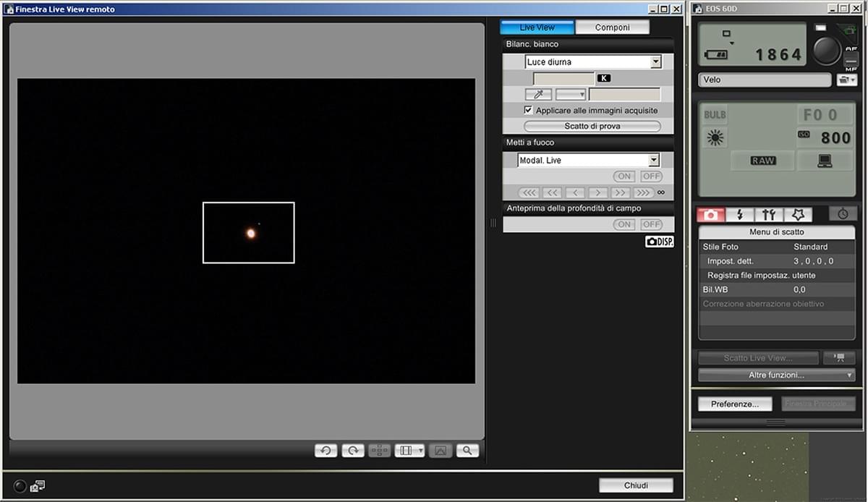The height and width of the screenshot is (502, 868).
Task: Uncheck Applicare alle immagini acquisite checkbox
Action: (x=529, y=111)
